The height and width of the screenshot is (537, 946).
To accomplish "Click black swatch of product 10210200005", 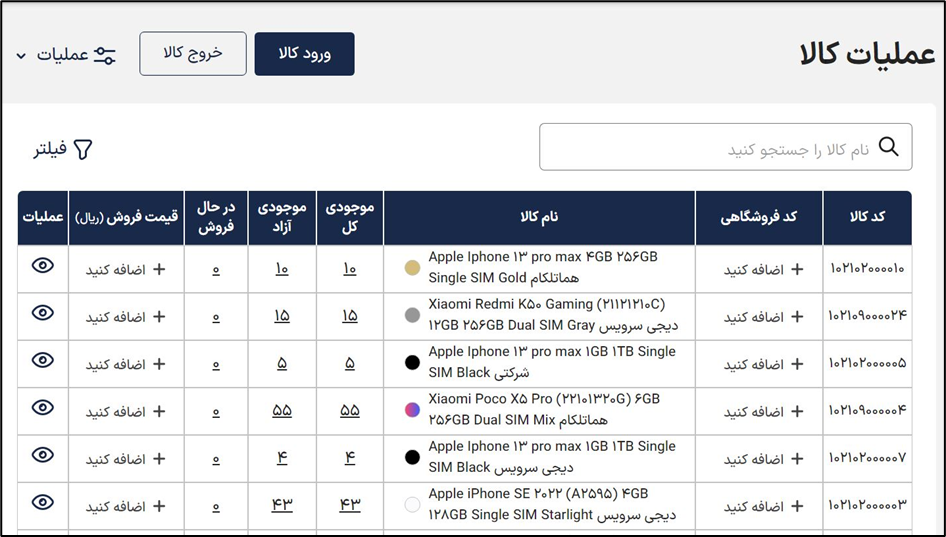I will coord(412,362).
